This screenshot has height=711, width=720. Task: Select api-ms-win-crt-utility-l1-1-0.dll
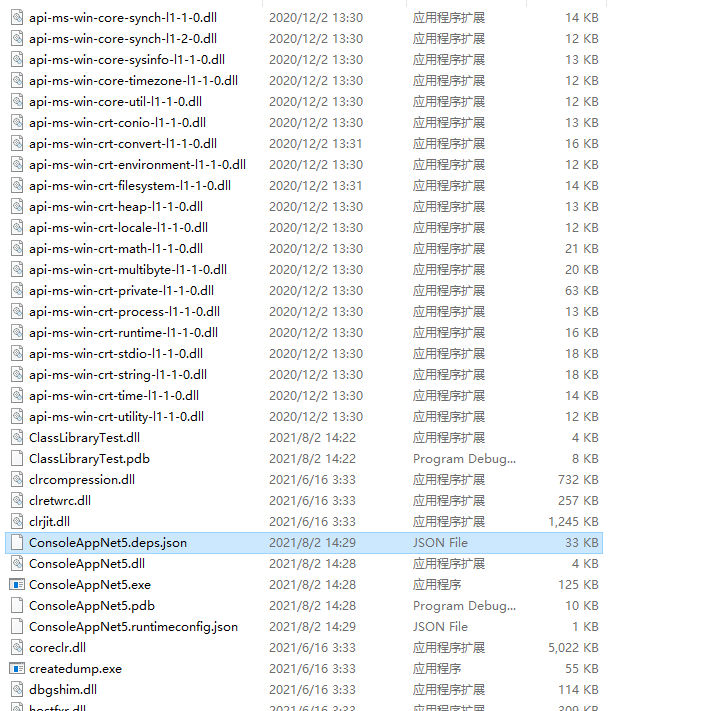[116, 416]
